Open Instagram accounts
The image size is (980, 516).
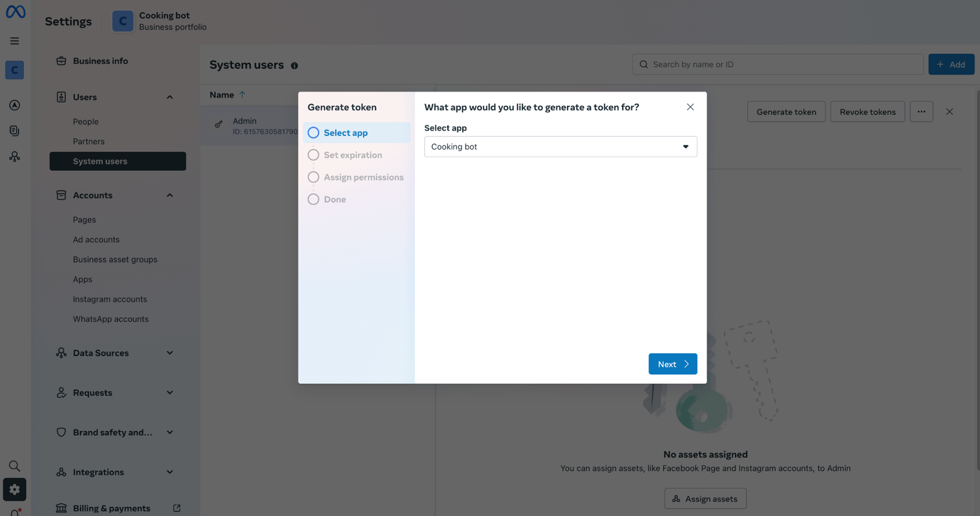110,299
